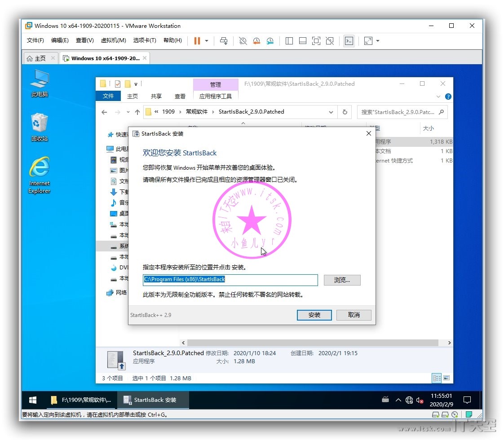Image resolution: width=504 pixels, height=440 pixels.
Task: Open the 选项卡(T) menu in VMware
Action: [x=145, y=40]
